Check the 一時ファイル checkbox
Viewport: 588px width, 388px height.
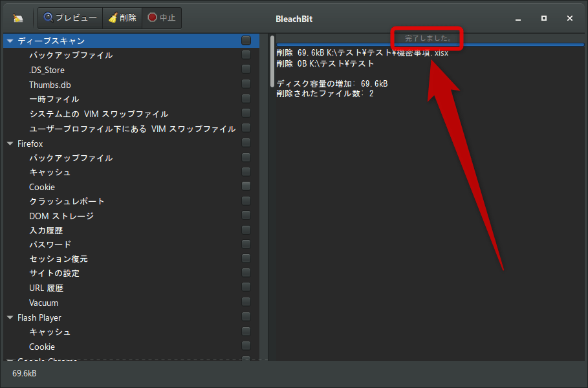pos(246,98)
